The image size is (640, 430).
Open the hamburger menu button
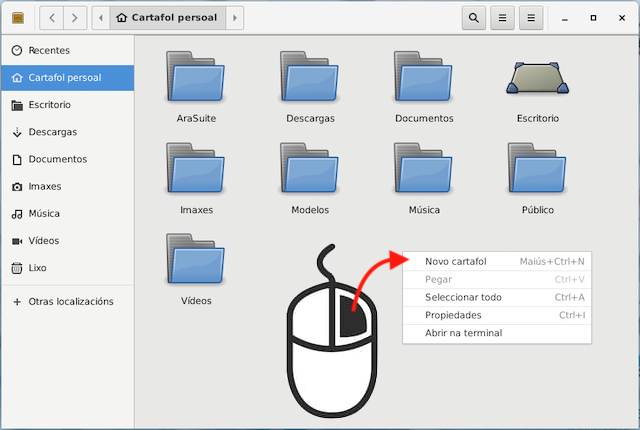pos(532,18)
